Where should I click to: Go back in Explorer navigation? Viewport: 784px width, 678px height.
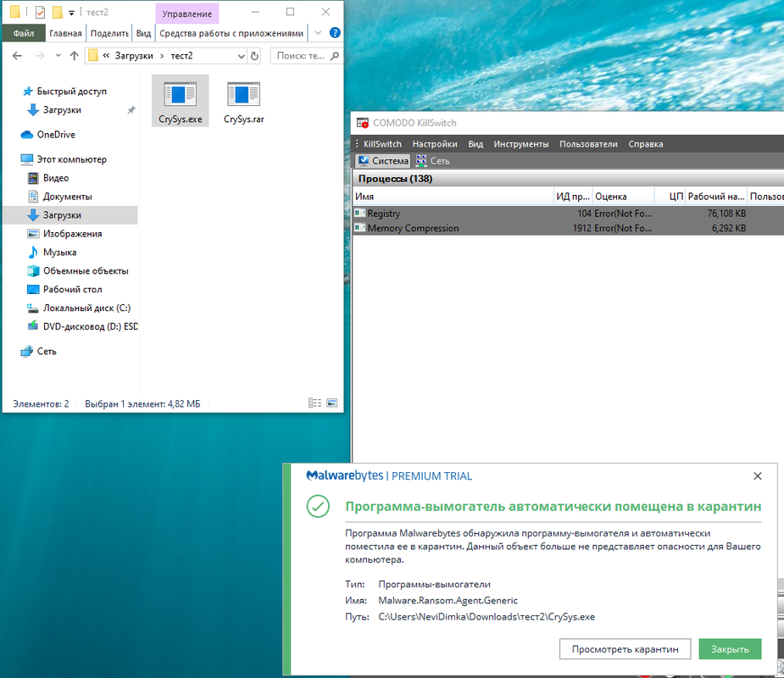tap(17, 55)
